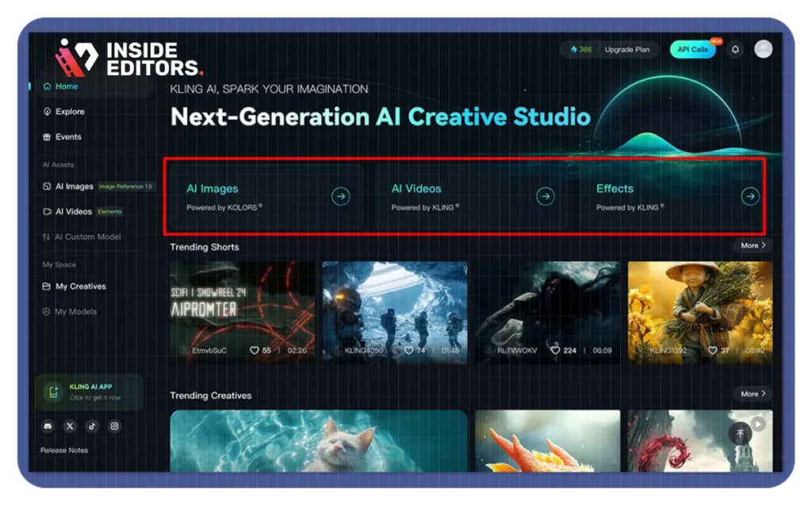The image size is (812, 505).
Task: Open My Models in sidebar
Action: 70,312
